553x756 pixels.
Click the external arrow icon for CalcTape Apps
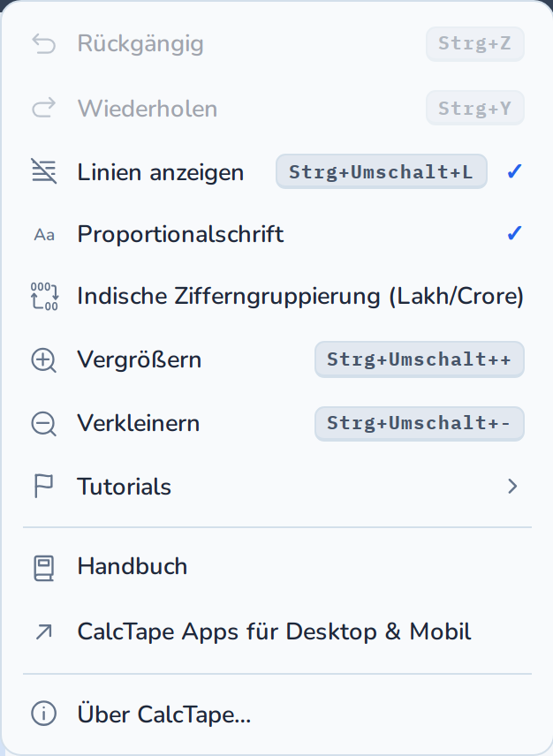[44, 632]
